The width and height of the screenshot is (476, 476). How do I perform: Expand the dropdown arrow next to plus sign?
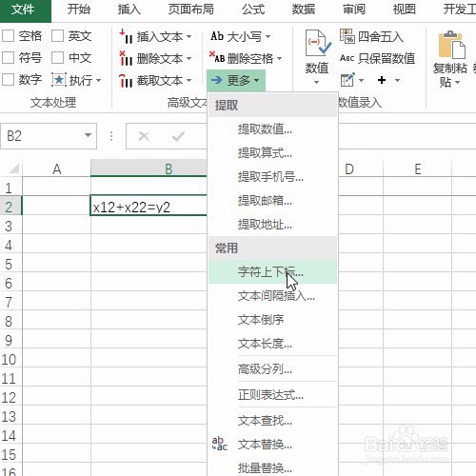tap(397, 80)
